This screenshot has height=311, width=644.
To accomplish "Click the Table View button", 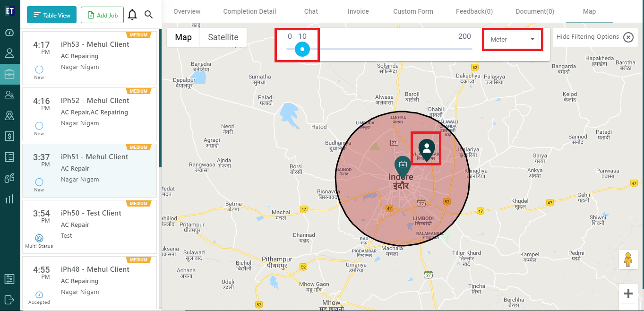I will pyautogui.click(x=52, y=15).
